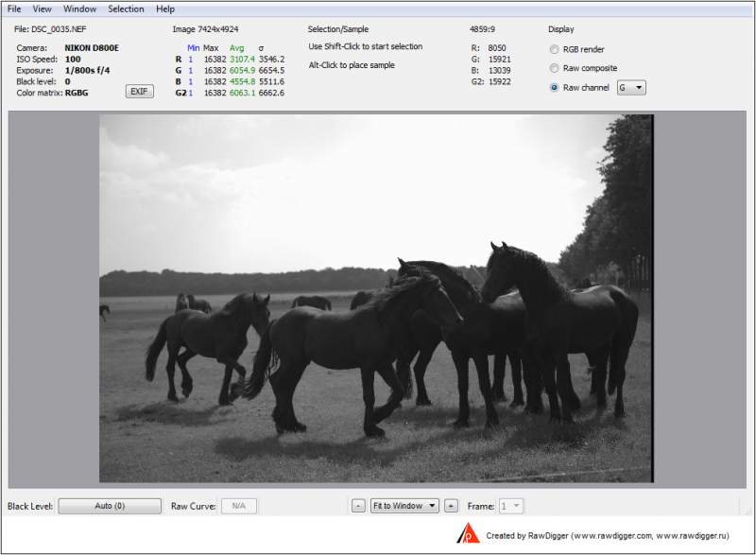
Task: Click the Image 7424x4924 size text
Action: coord(205,29)
